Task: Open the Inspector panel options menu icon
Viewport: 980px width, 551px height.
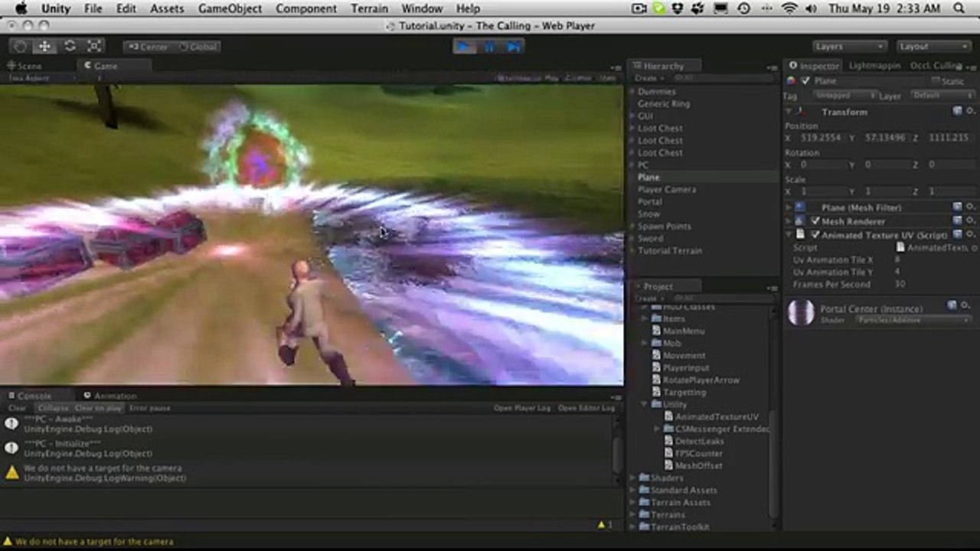Action: (972, 68)
